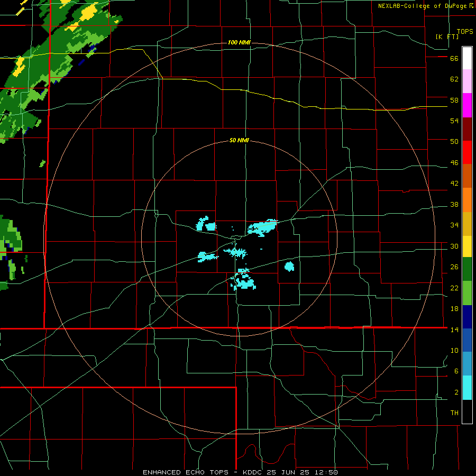The image size is (476, 476).
Task: Pick the medium blue legend swatch
Action: click(x=467, y=340)
